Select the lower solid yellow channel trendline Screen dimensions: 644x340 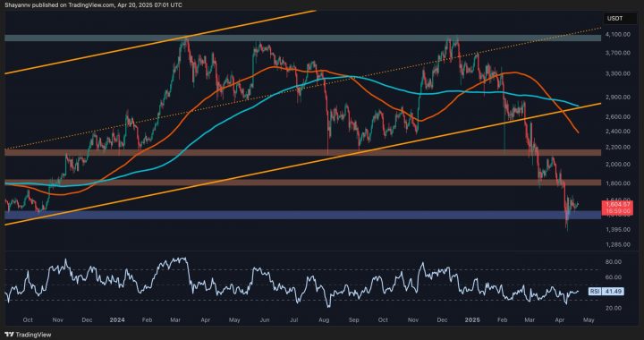coord(302,165)
